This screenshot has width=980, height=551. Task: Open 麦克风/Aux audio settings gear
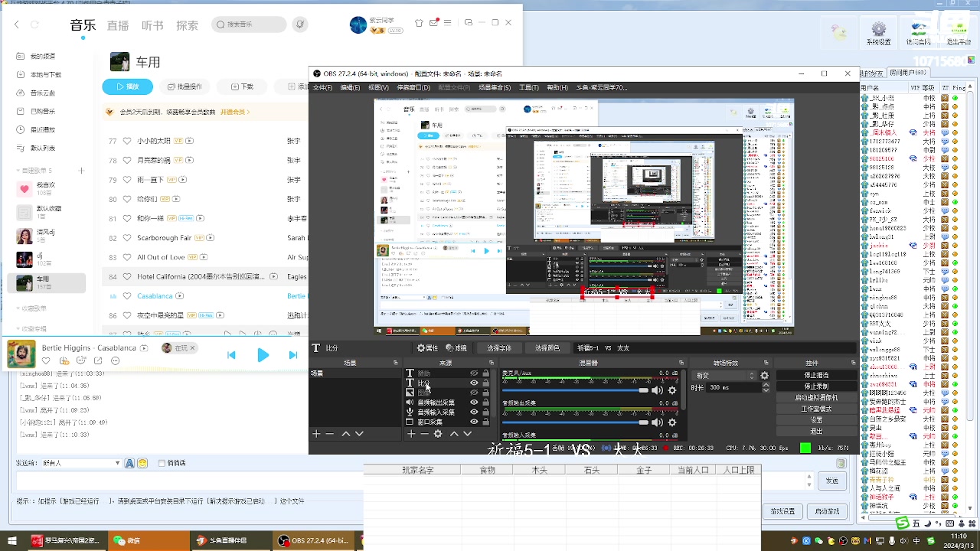672,390
